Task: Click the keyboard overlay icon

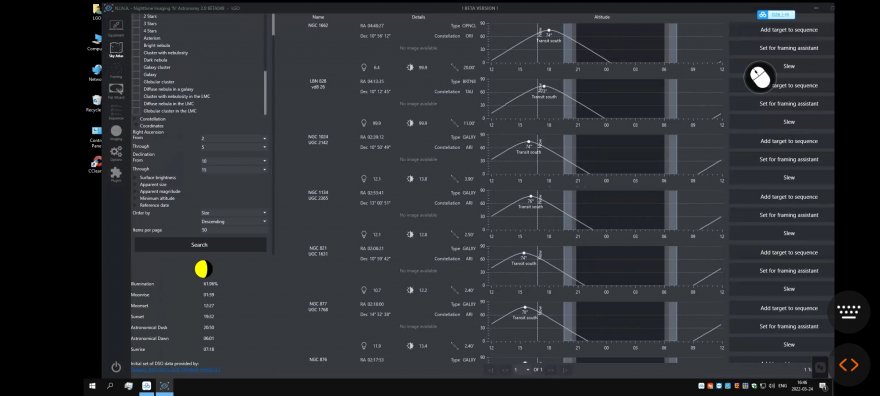Action: 848,311
